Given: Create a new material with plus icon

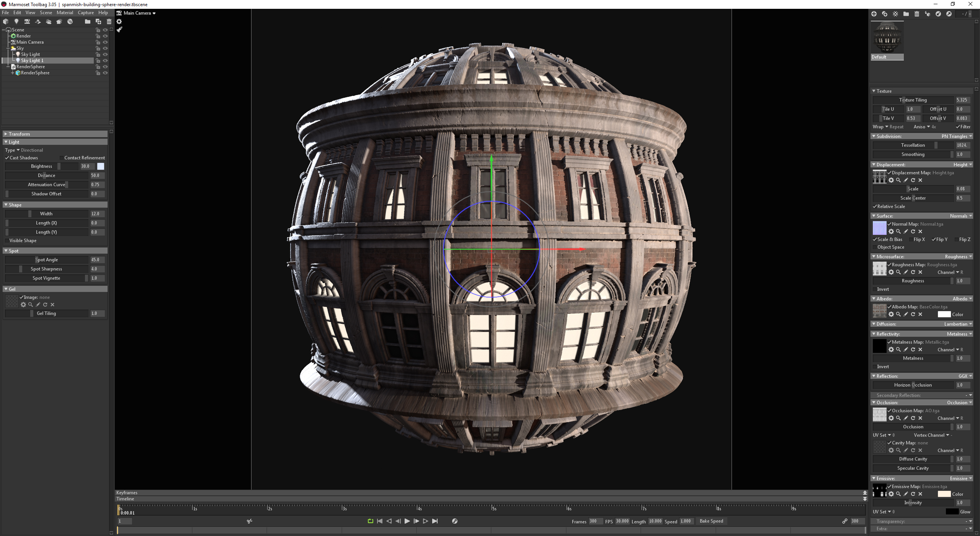Looking at the screenshot, I should [x=874, y=14].
